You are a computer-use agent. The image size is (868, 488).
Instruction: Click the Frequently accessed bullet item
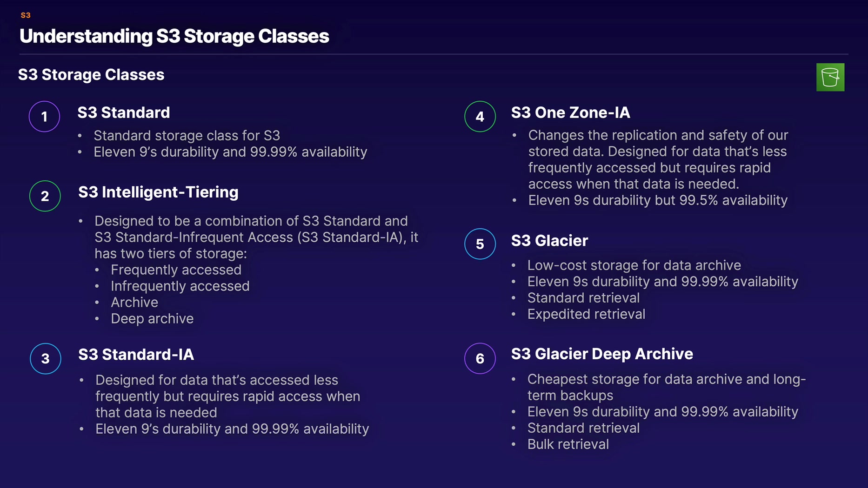176,270
